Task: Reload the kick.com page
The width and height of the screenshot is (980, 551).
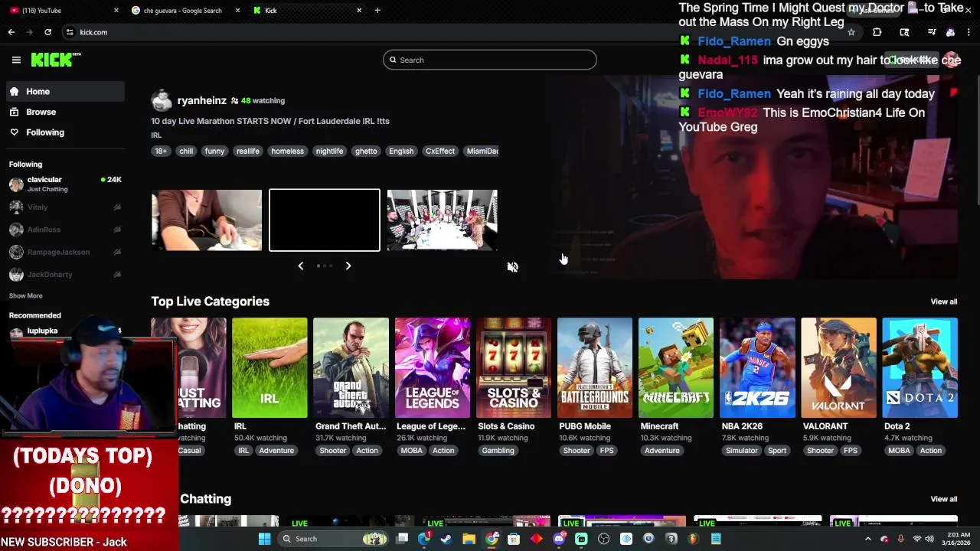Action: [x=47, y=32]
